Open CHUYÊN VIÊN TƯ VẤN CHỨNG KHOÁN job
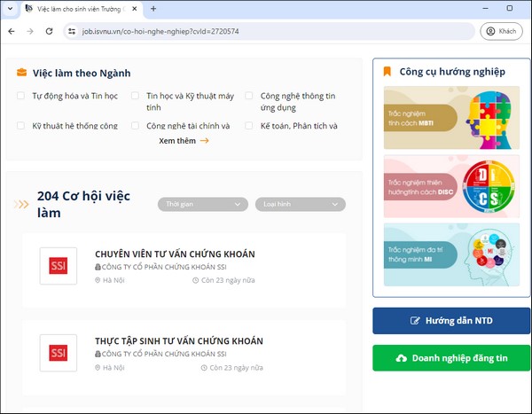532x414 pixels. point(175,254)
